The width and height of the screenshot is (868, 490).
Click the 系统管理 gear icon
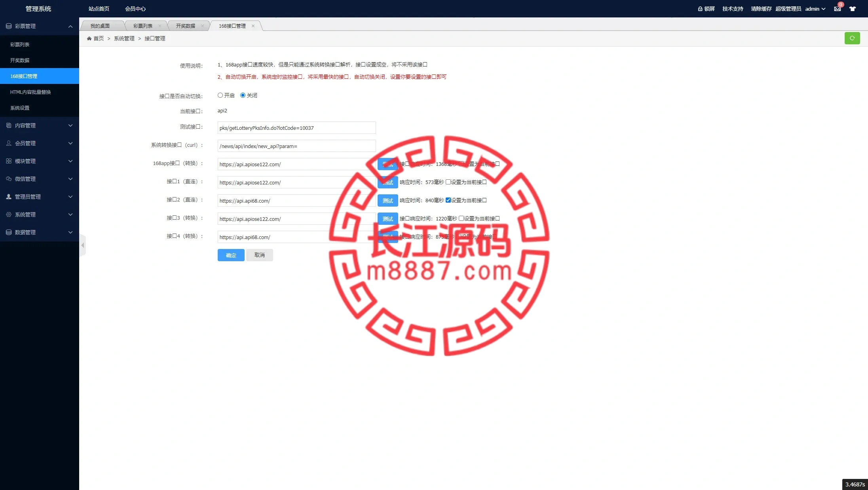click(x=9, y=215)
